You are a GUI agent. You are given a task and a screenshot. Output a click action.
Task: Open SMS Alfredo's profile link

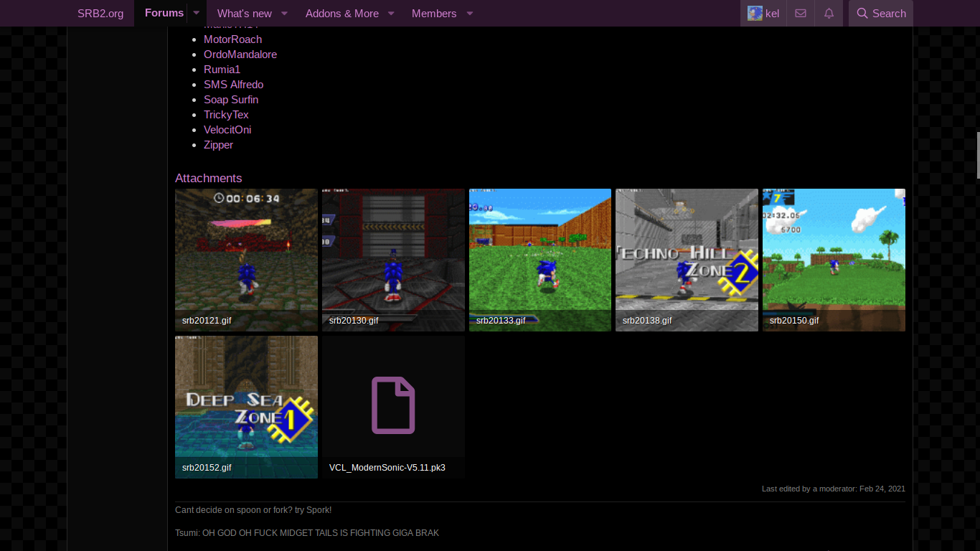tap(233, 85)
